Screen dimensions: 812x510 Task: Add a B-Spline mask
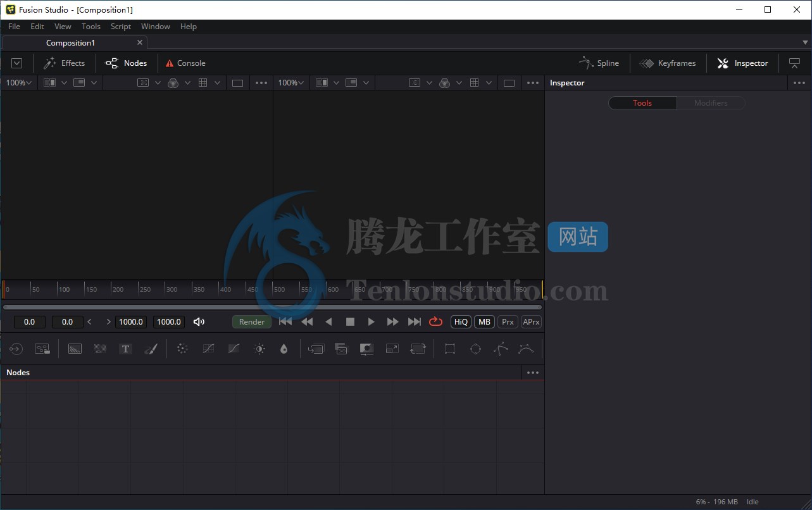click(526, 349)
